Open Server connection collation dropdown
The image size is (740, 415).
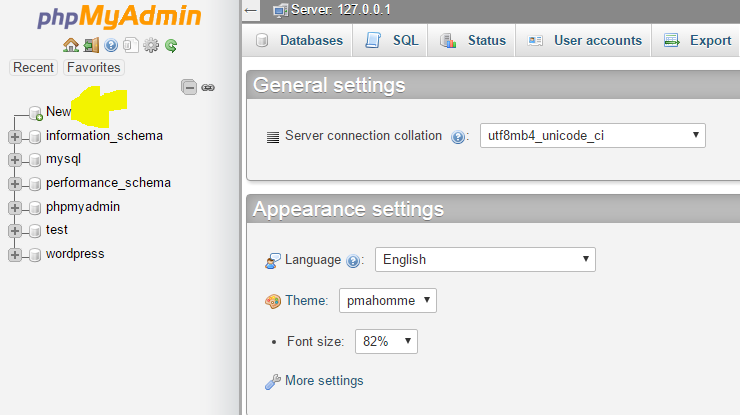(x=593, y=136)
